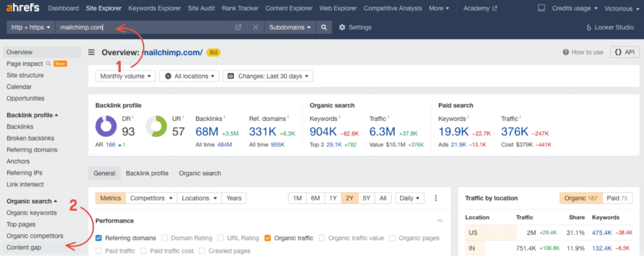Clear the URL field with X icon
The height and width of the screenshot is (257, 644).
click(x=255, y=27)
